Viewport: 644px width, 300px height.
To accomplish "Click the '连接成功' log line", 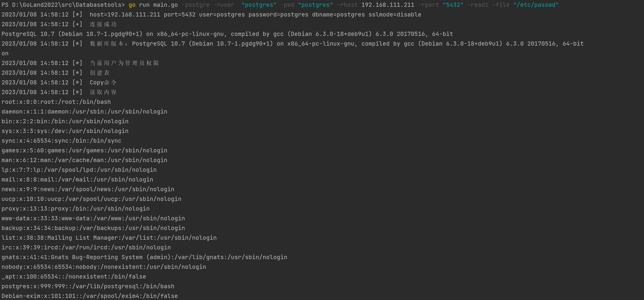I will coord(59,24).
